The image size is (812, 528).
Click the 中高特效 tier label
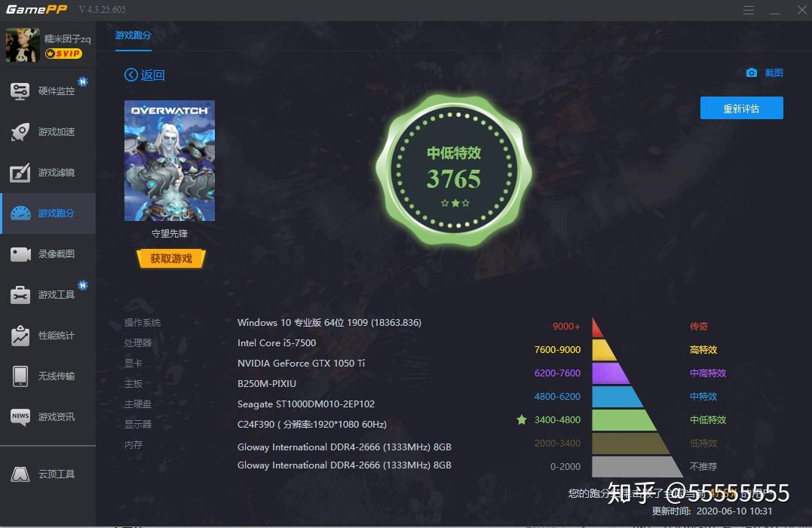[x=707, y=373]
